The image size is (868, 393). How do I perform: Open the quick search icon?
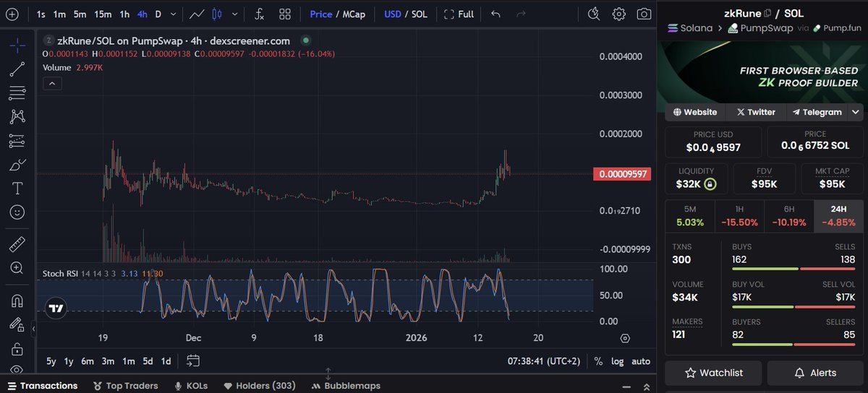tap(593, 14)
